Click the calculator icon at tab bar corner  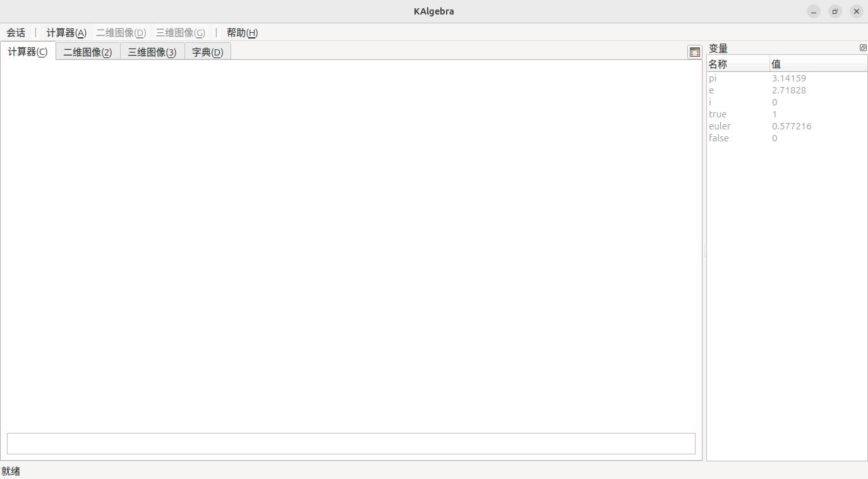pos(694,52)
